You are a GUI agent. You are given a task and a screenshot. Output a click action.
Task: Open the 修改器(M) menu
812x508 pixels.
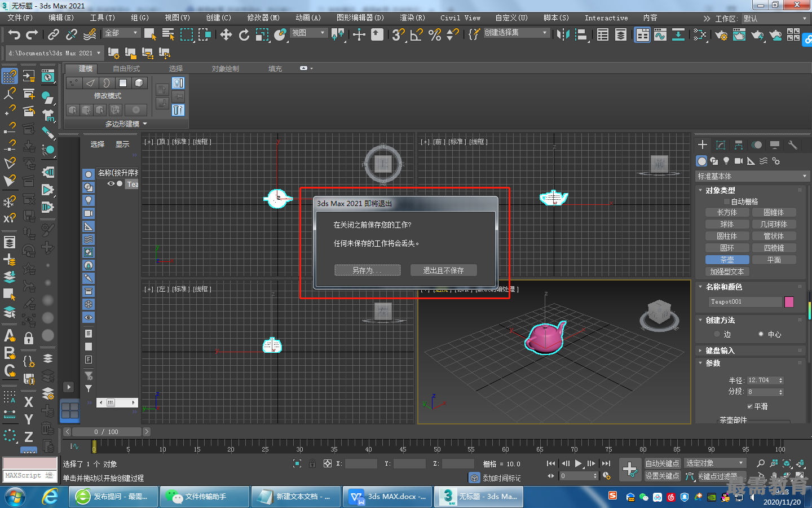coord(263,17)
